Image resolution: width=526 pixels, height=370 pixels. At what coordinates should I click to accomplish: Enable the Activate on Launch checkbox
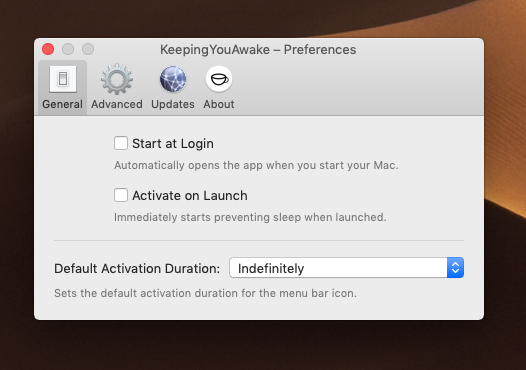[121, 195]
